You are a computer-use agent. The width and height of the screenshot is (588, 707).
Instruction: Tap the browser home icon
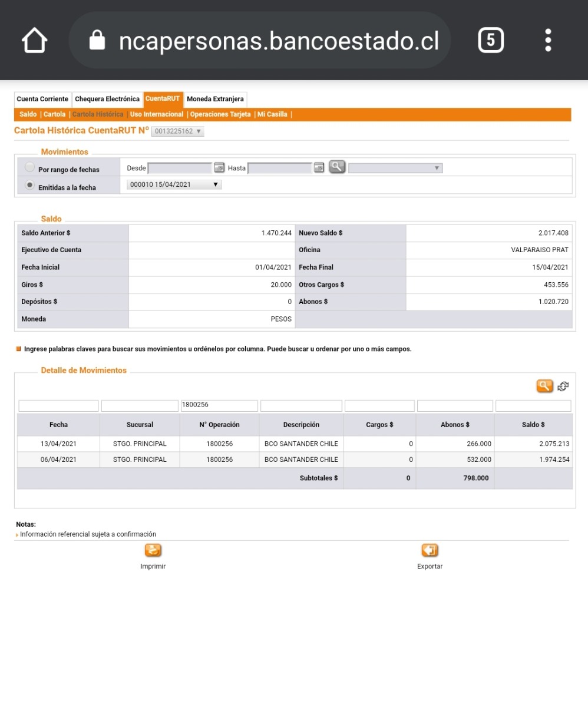click(x=34, y=41)
